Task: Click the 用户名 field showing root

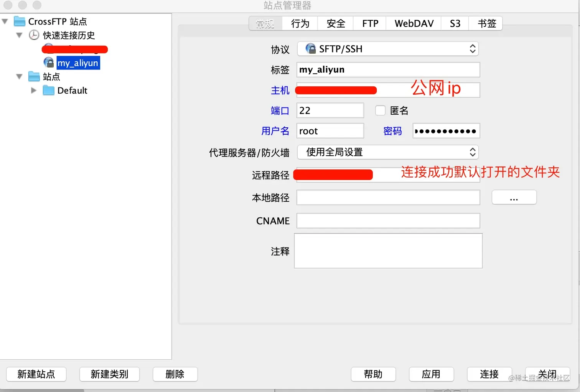Action: coord(330,131)
